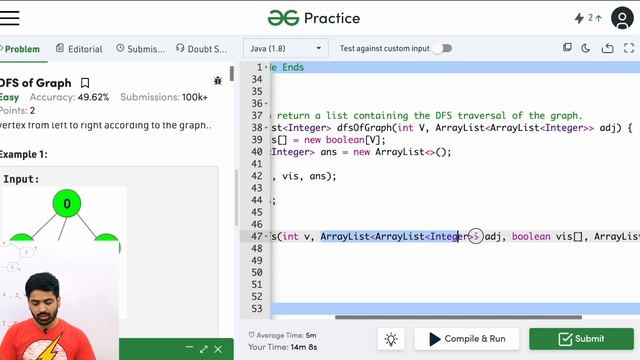Bookmark the DFS of Graph problem

pyautogui.click(x=85, y=83)
